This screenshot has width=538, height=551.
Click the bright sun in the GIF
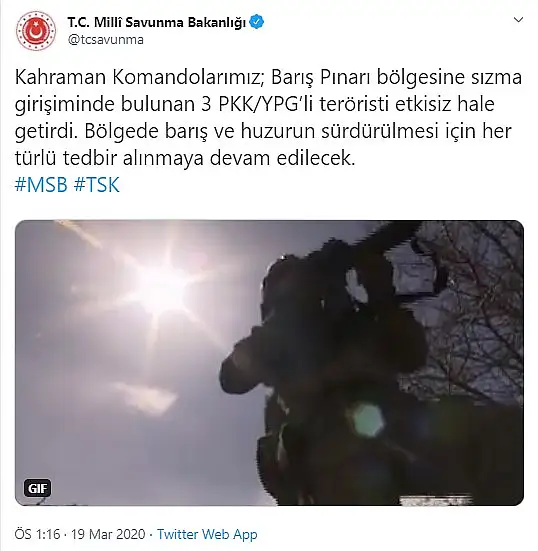click(167, 286)
